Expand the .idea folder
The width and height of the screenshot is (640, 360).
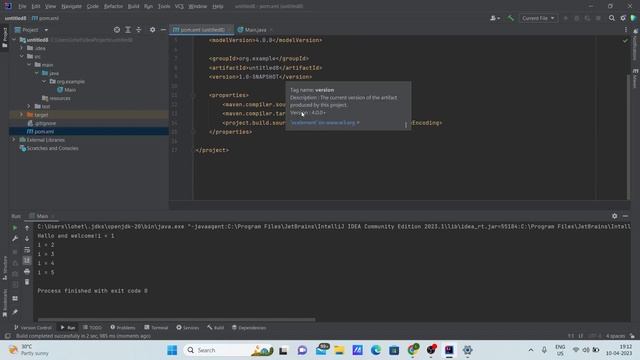point(22,48)
